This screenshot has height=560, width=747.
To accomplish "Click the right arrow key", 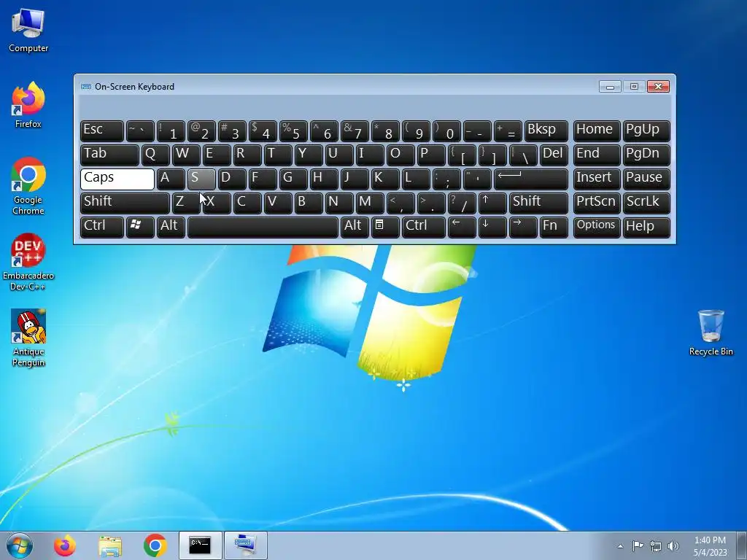I will coord(522,227).
